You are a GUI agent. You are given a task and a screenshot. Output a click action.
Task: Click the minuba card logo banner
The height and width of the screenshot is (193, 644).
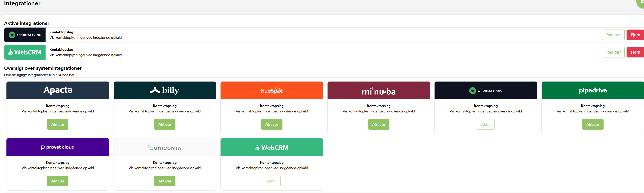pos(379,90)
